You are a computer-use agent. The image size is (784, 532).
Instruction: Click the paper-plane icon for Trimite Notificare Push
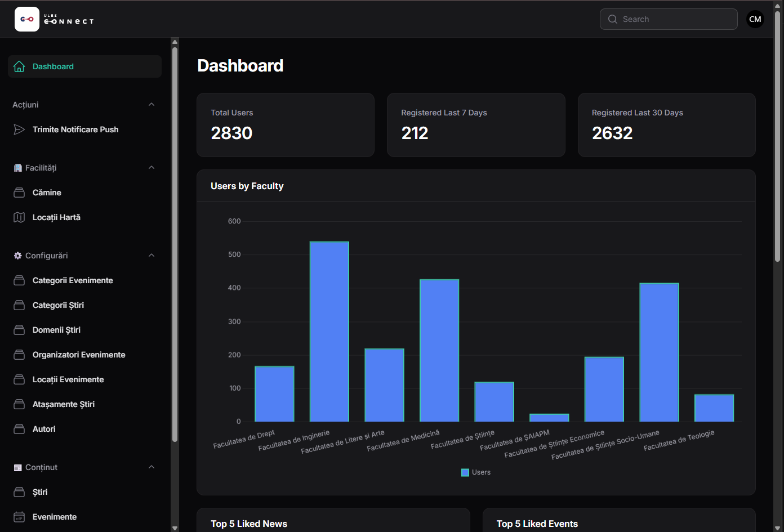point(19,129)
